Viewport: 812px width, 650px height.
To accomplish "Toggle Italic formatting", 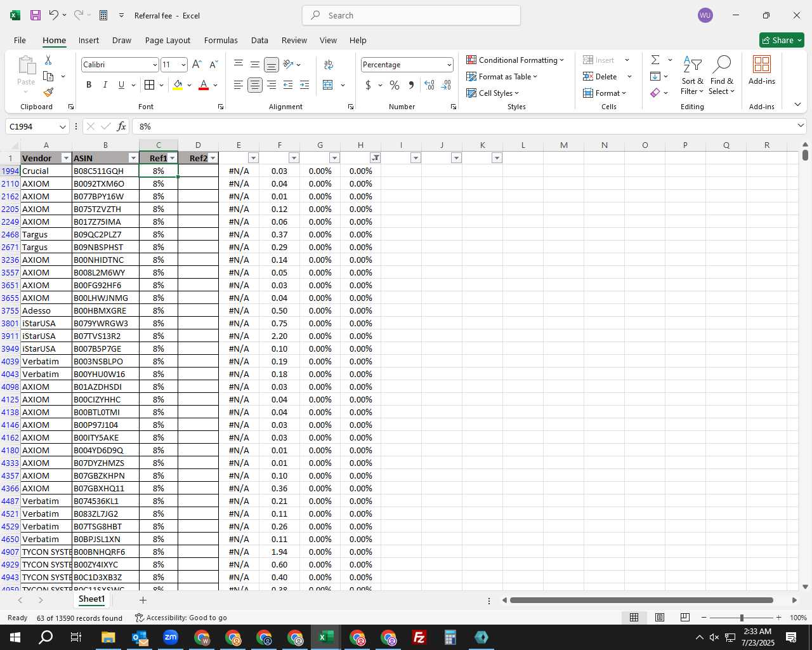I will (105, 84).
